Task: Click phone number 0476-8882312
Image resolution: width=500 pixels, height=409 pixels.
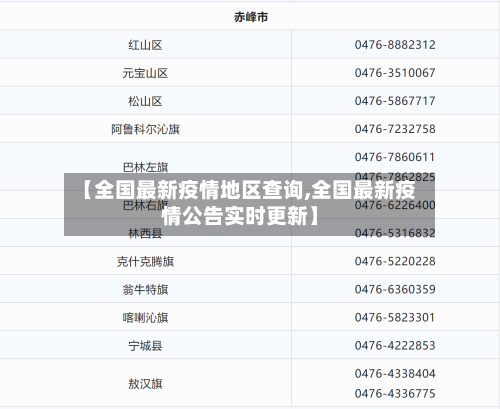Action: point(395,45)
